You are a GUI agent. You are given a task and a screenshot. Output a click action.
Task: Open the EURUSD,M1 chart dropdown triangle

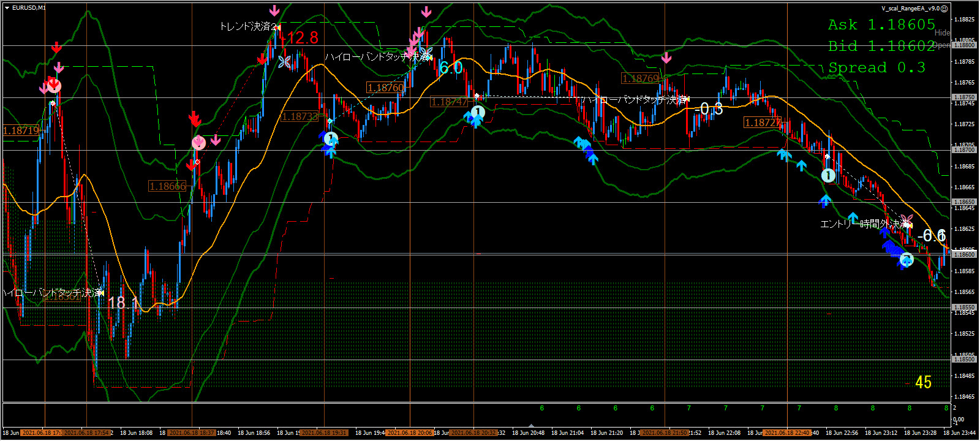[7, 8]
